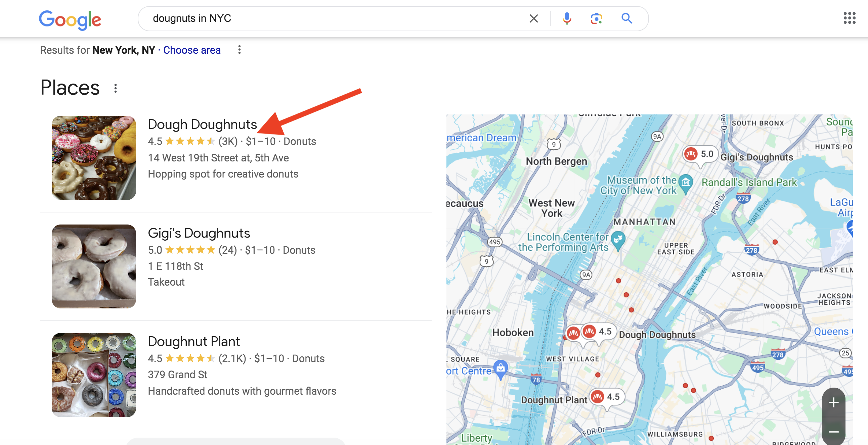The height and width of the screenshot is (445, 868).
Task: Clear the search box with X
Action: click(533, 18)
